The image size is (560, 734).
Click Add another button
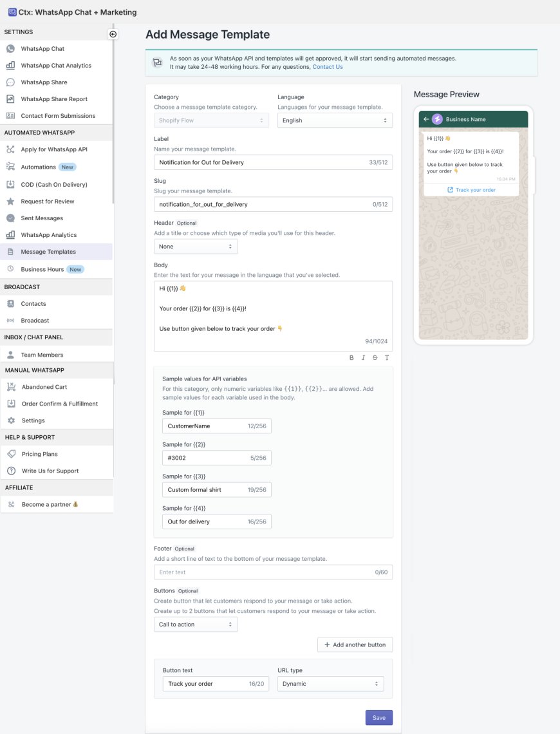(355, 645)
